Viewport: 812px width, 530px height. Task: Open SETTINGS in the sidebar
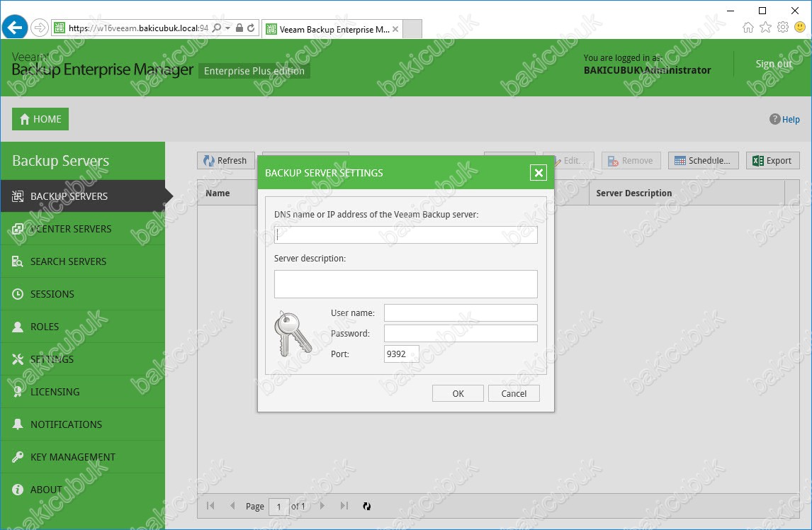(83, 359)
